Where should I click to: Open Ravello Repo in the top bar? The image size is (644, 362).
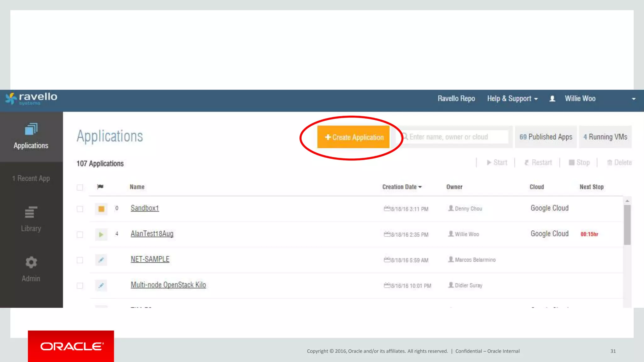point(456,99)
